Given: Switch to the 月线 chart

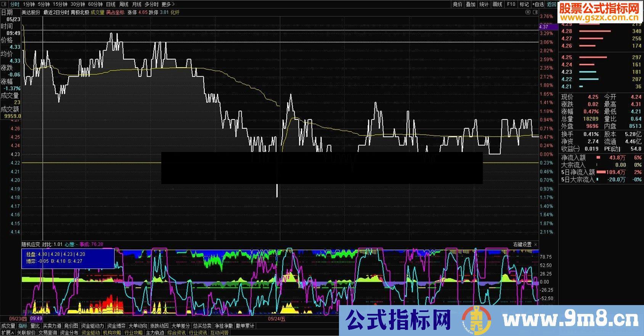Looking at the screenshot, I should point(137,4).
